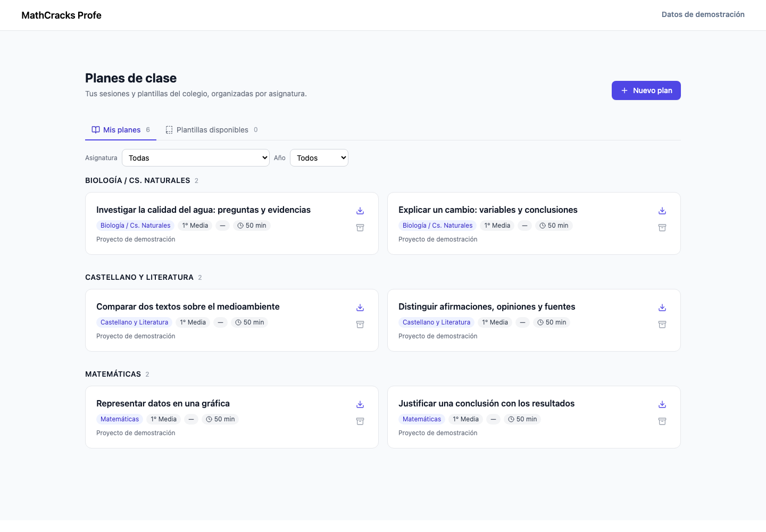Viewport: 766px width, 532px height.
Task: Archive the 'Distinguir afirmaciones' plan
Action: coord(662,325)
